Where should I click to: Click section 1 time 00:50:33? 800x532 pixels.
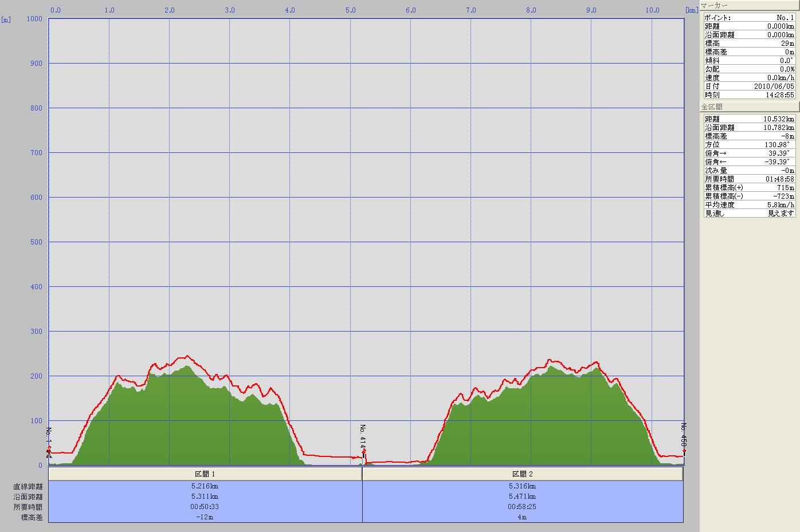[x=205, y=507]
